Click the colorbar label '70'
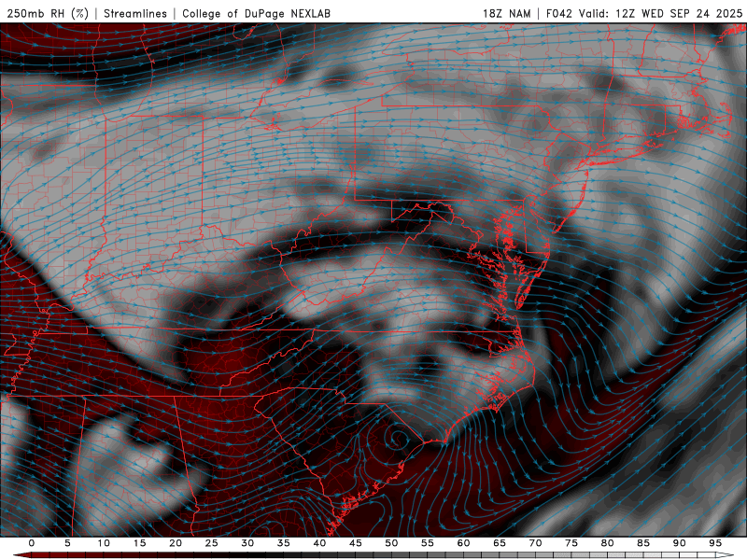 pyautogui.click(x=535, y=543)
